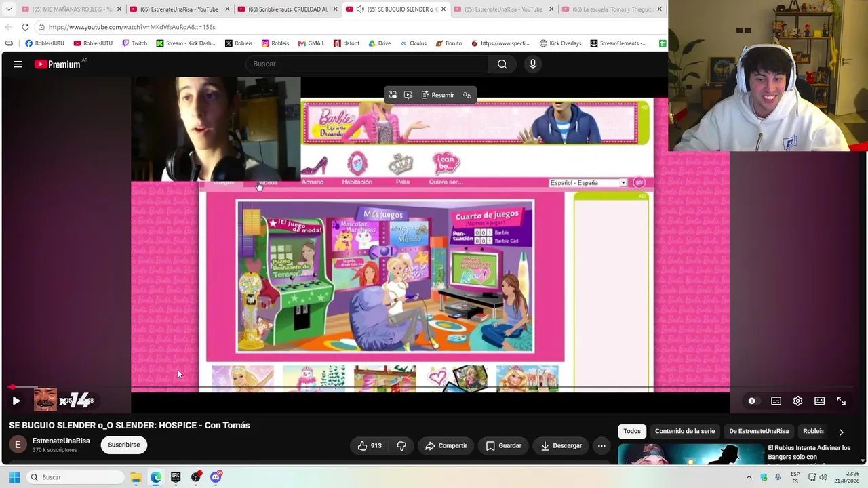Click the browser address bar URL

pyautogui.click(x=132, y=27)
